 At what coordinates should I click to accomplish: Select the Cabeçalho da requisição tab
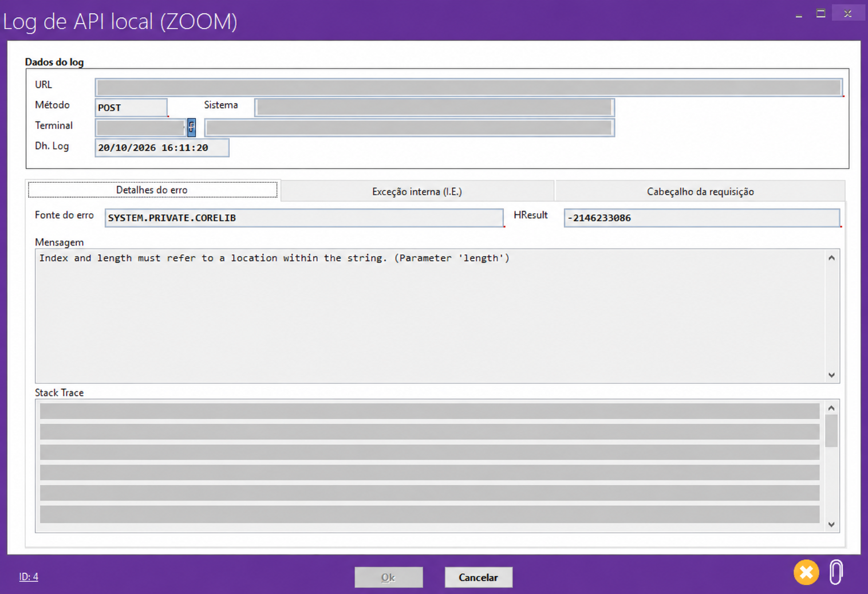point(700,191)
